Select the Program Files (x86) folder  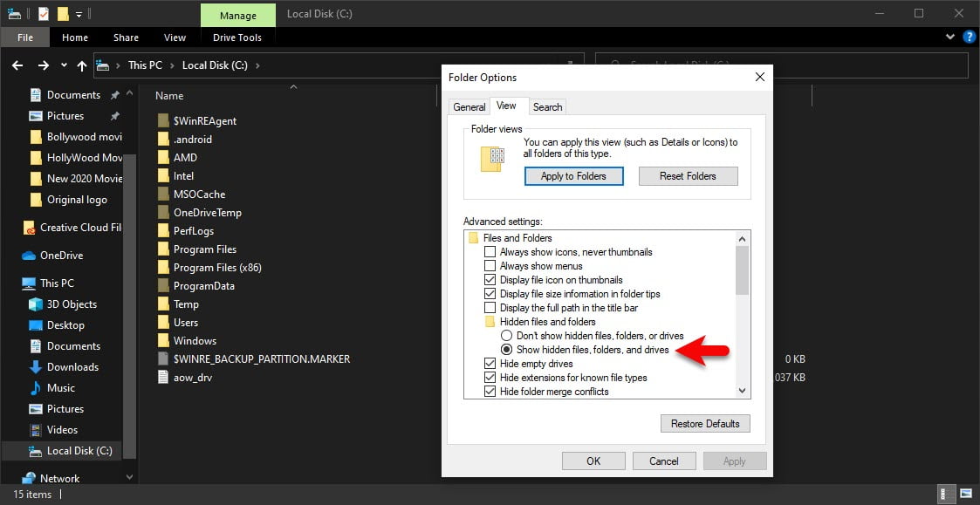point(209,268)
